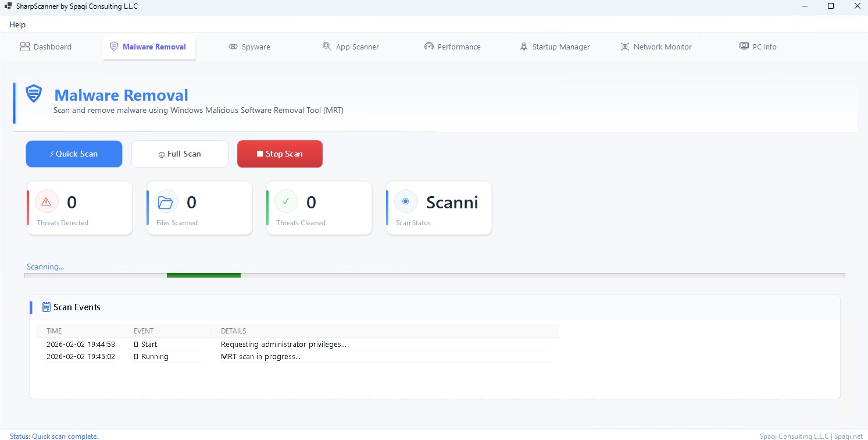The height and width of the screenshot is (440, 868).
Task: Start a Quick Scan
Action: [74, 154]
